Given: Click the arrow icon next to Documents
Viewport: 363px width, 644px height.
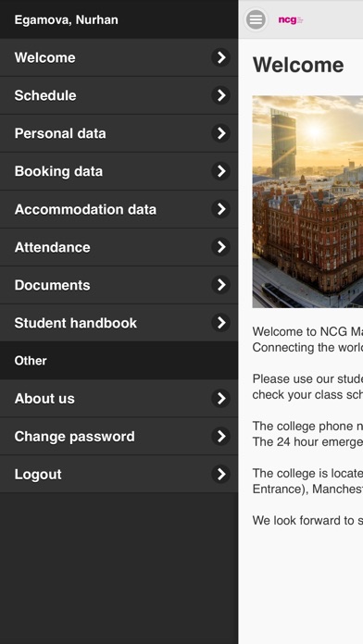Looking at the screenshot, I should pos(220,285).
